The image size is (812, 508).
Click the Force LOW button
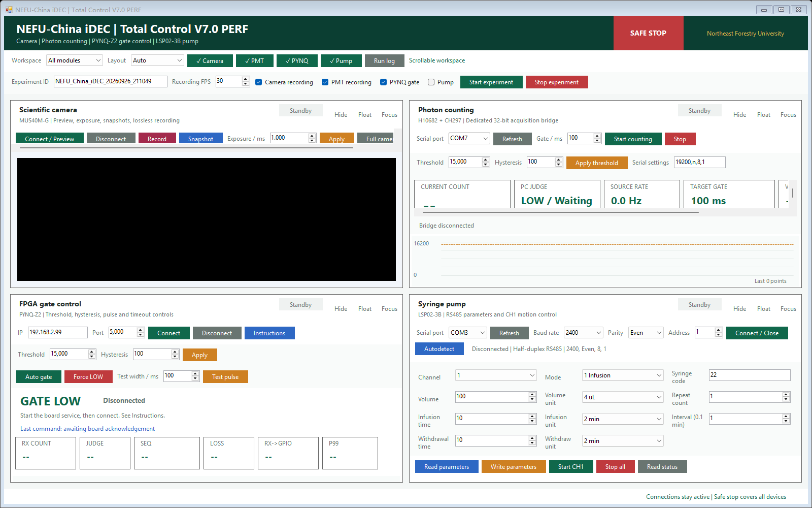pos(88,377)
